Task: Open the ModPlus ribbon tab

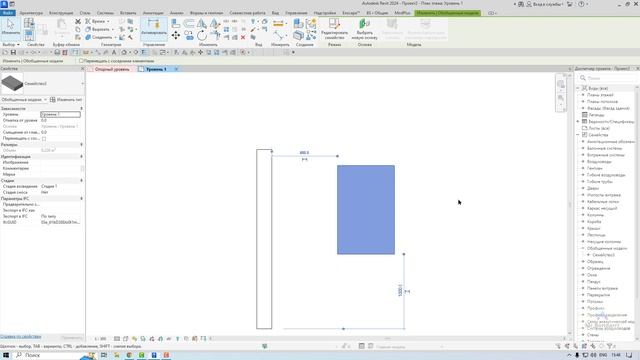Action: [402, 13]
